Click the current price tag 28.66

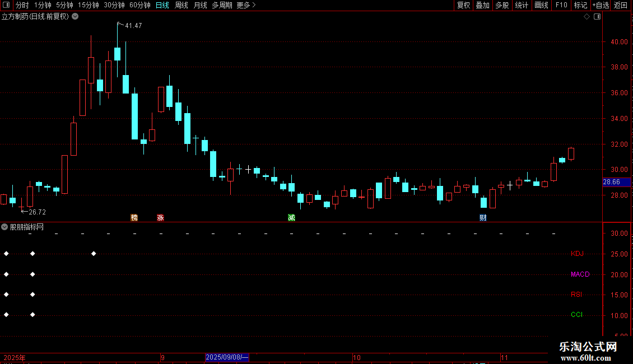(x=616, y=182)
